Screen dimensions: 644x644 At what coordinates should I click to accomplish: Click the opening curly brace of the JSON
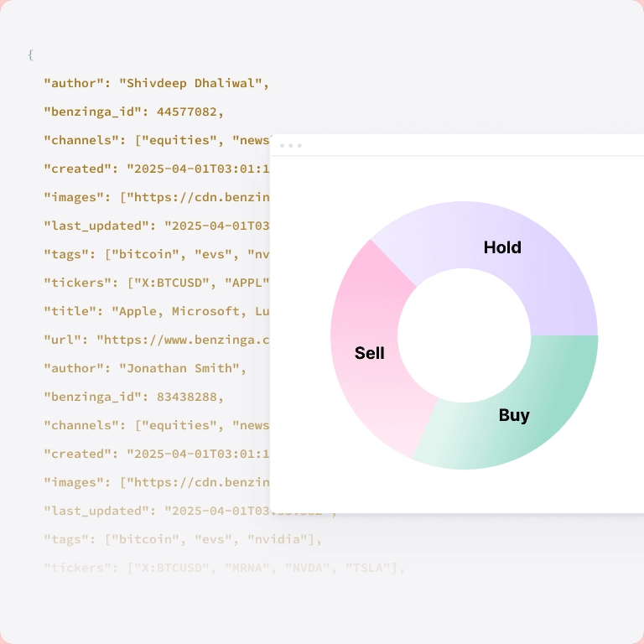tap(30, 55)
